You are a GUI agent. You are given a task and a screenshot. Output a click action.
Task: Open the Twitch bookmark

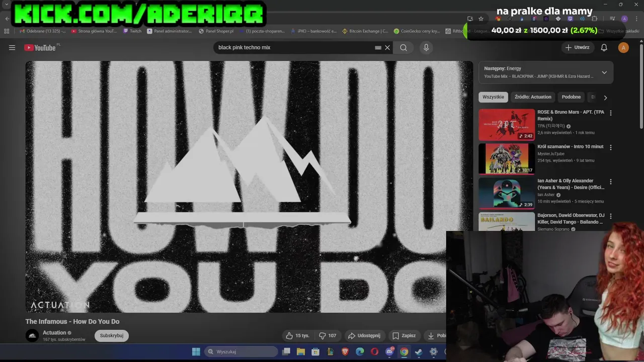click(132, 31)
